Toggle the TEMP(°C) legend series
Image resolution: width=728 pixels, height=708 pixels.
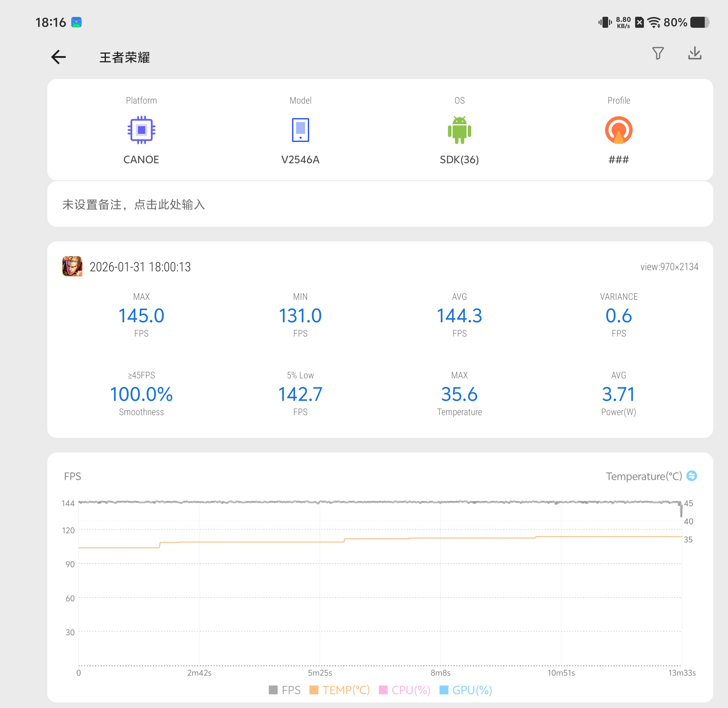point(340,690)
